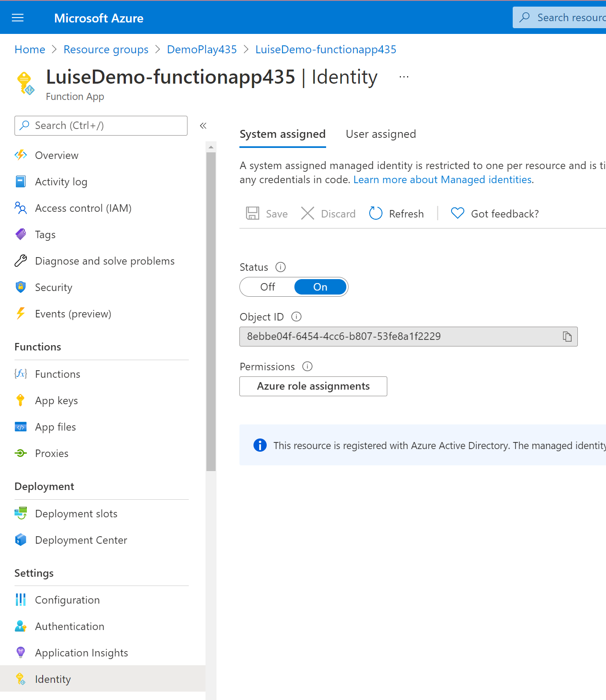
Task: Click the Deployment slots icon
Action: (21, 513)
